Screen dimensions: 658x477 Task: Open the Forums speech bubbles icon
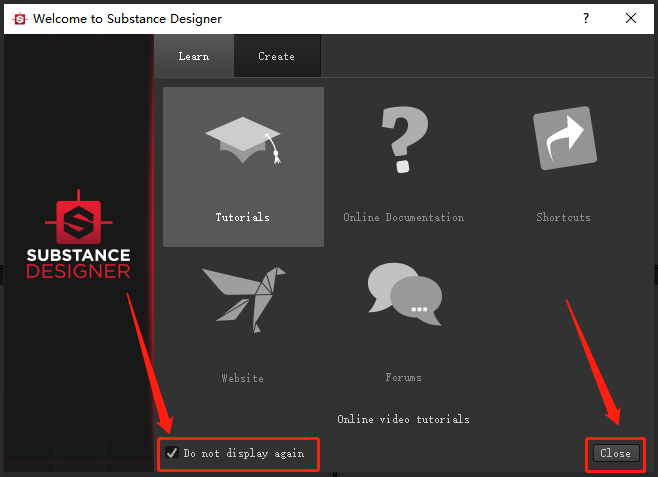(x=405, y=294)
